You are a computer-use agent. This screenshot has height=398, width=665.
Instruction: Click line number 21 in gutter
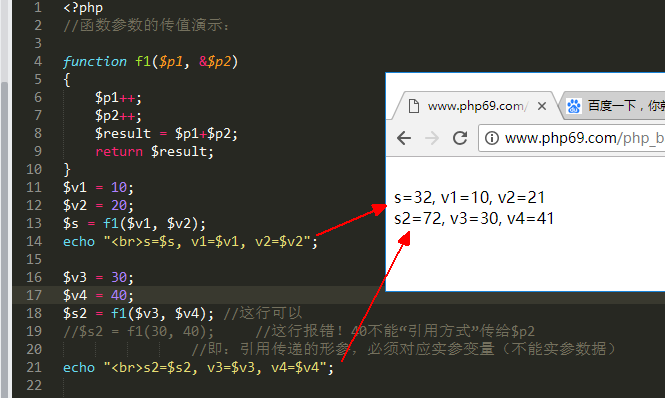(x=34, y=367)
